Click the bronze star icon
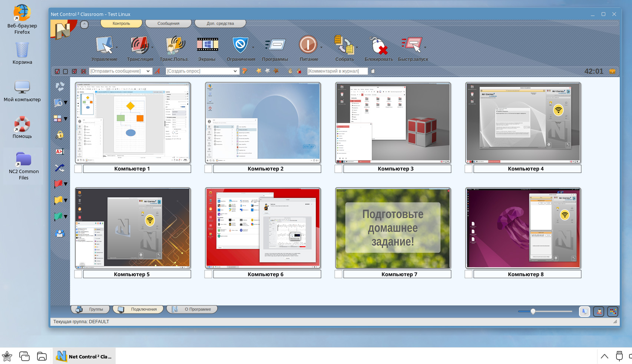632x364 pixels. click(276, 71)
